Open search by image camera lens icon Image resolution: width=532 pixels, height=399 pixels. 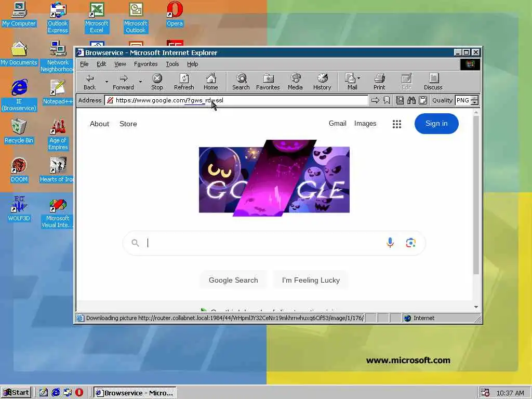[x=411, y=243]
